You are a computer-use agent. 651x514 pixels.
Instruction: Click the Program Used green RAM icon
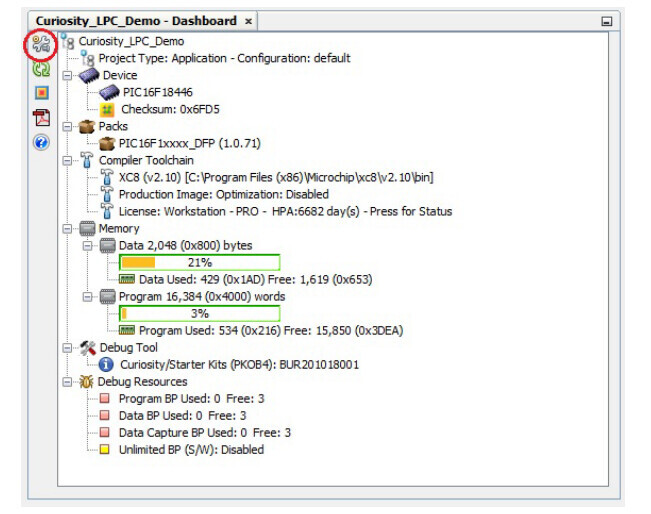(x=127, y=330)
